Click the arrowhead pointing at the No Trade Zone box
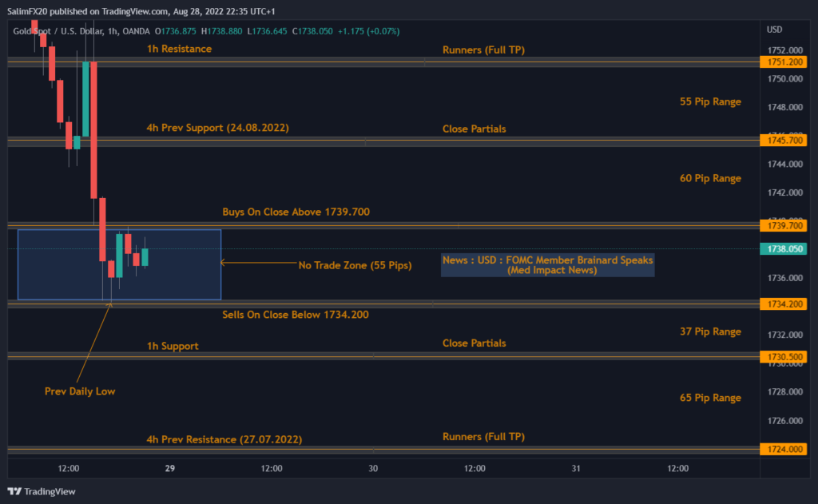The image size is (818, 504). (223, 262)
